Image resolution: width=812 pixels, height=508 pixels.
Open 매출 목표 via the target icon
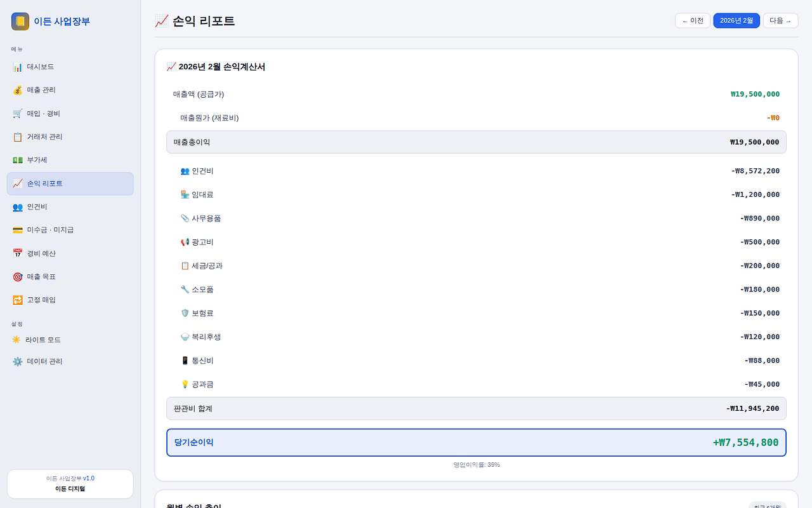point(18,276)
